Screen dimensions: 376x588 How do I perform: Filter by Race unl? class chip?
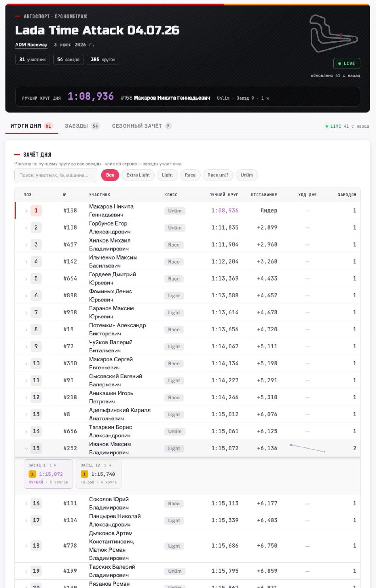[219, 175]
